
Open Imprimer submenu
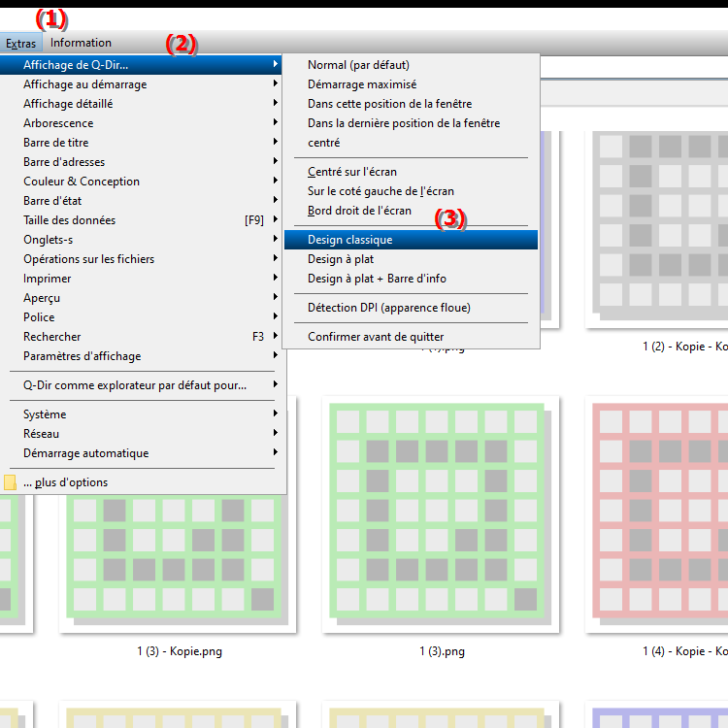coord(141,279)
